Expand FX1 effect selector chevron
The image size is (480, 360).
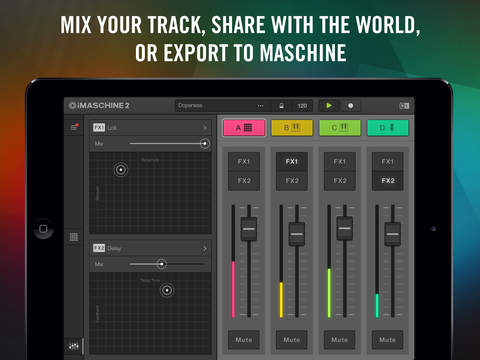click(x=205, y=128)
